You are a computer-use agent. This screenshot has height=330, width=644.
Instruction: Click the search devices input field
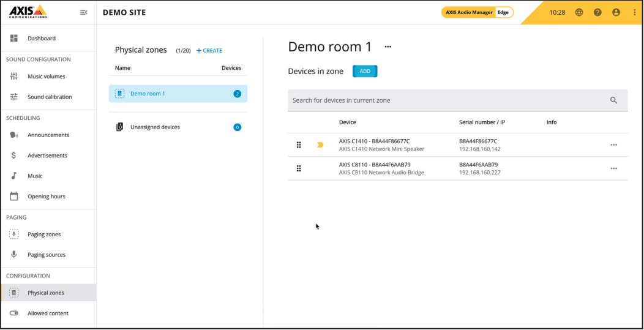[x=447, y=100]
